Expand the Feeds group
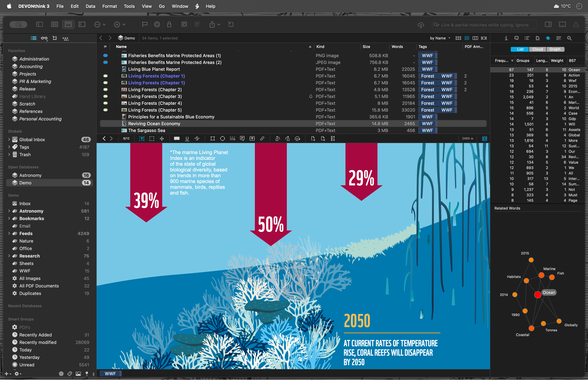This screenshot has height=380, width=588. pyautogui.click(x=9, y=233)
